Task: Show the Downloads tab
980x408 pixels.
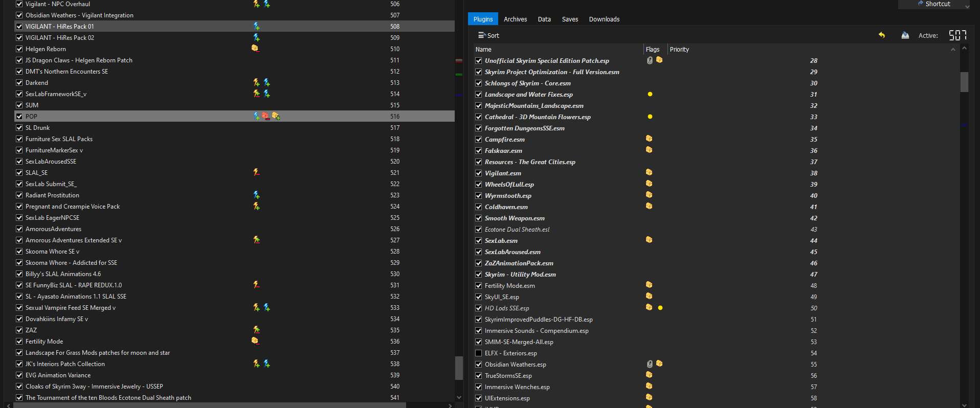Action: tap(604, 19)
